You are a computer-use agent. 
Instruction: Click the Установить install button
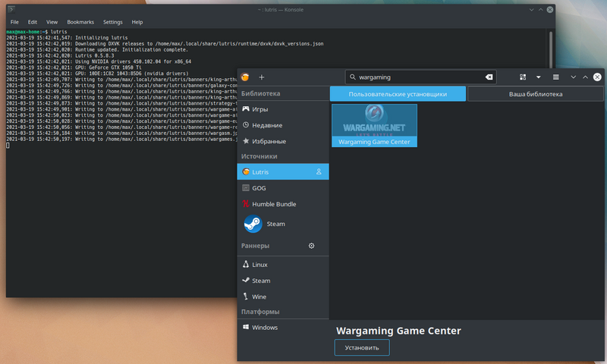(x=362, y=348)
